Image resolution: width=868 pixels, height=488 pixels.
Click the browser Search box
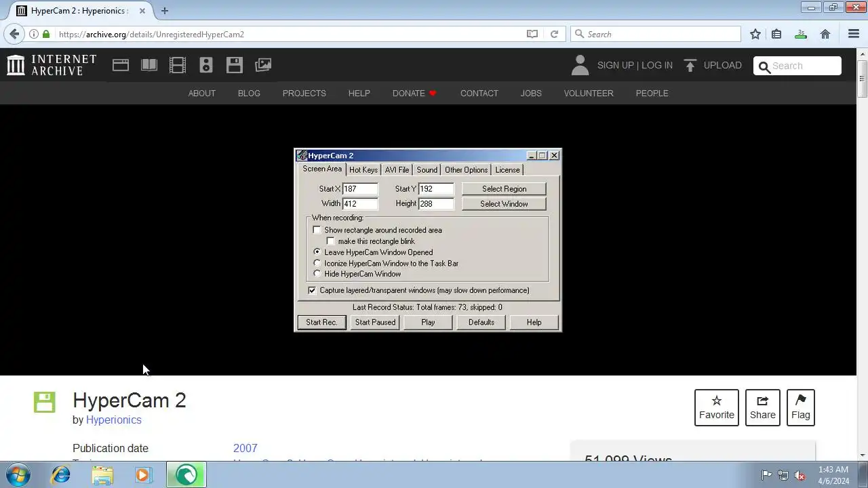coord(656,34)
